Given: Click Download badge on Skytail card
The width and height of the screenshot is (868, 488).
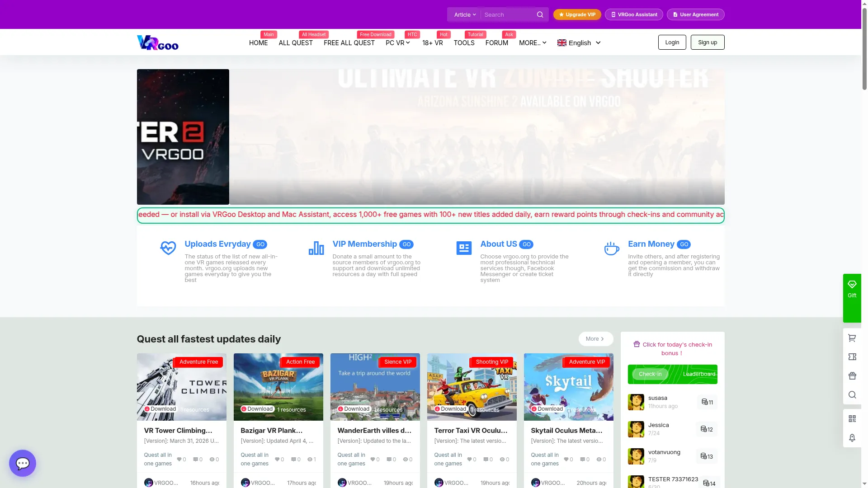Looking at the screenshot, I should (x=547, y=409).
